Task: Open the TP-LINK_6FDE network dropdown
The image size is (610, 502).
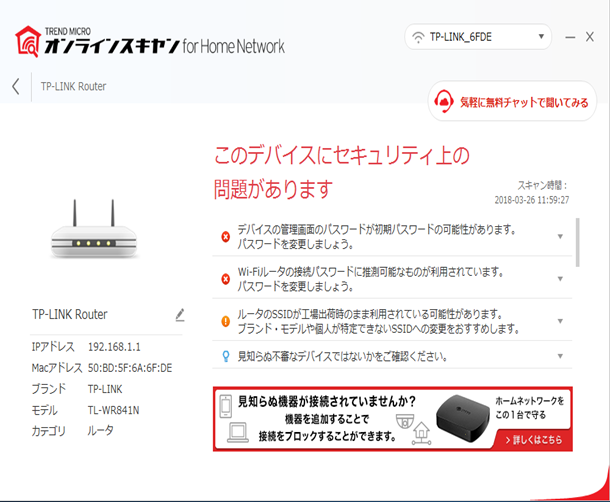Action: point(478,37)
